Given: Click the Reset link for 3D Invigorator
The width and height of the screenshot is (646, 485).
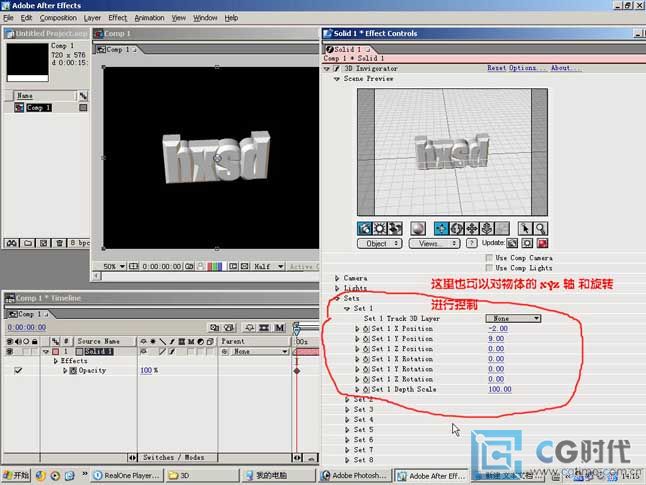Looking at the screenshot, I should [497, 68].
